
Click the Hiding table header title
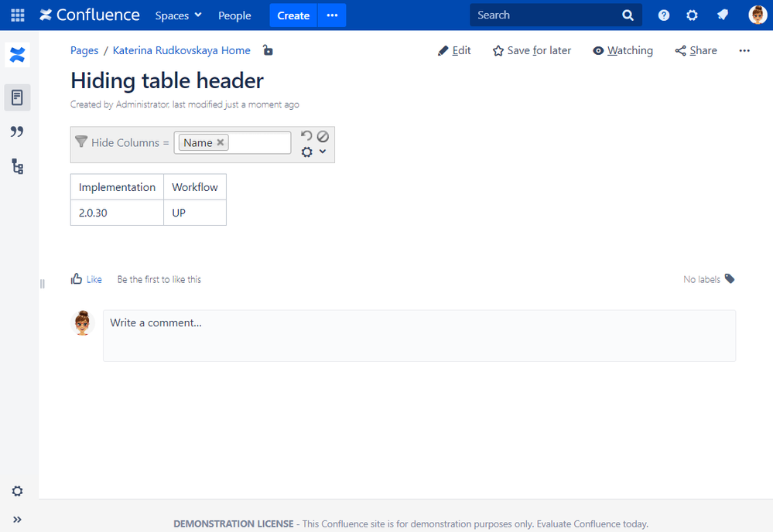pyautogui.click(x=167, y=80)
